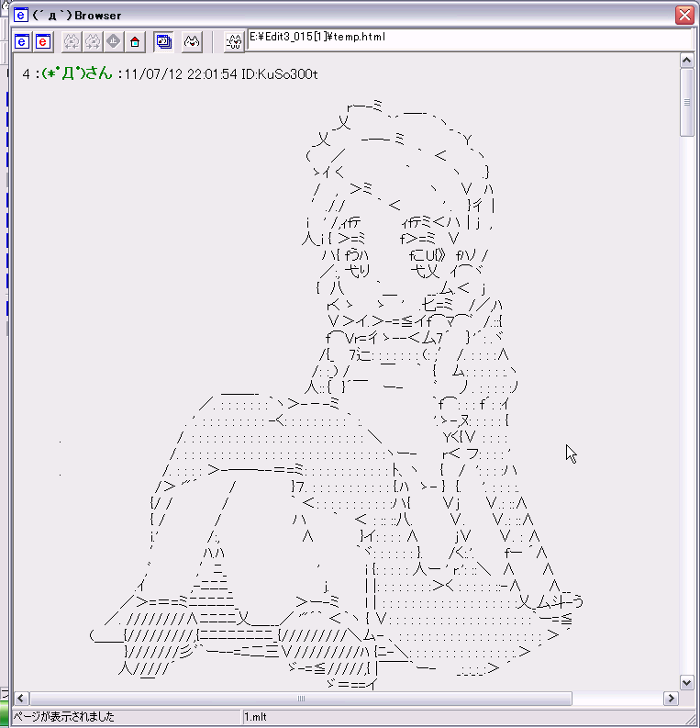Close the Browser window with red X
Image resolution: width=700 pixels, height=728 pixels.
[684, 15]
